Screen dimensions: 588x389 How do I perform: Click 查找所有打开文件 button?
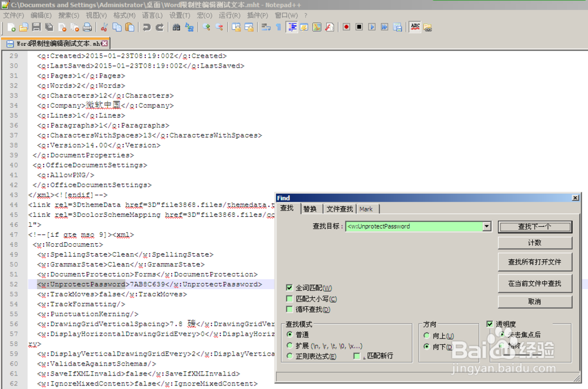(534, 262)
